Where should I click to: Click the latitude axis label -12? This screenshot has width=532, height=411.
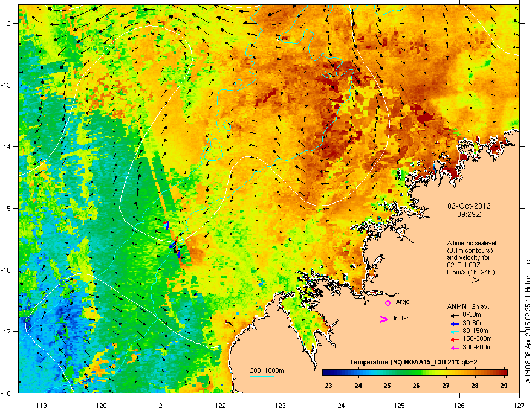coord(7,23)
